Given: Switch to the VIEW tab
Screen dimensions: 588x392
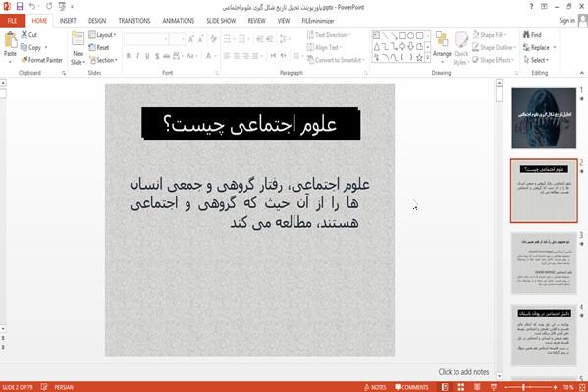Looking at the screenshot, I should [x=284, y=21].
